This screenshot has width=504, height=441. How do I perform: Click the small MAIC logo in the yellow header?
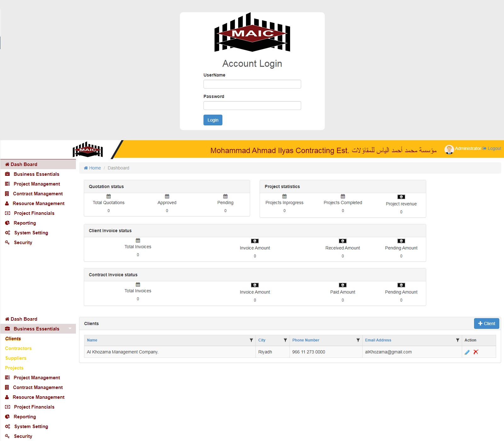88,149
